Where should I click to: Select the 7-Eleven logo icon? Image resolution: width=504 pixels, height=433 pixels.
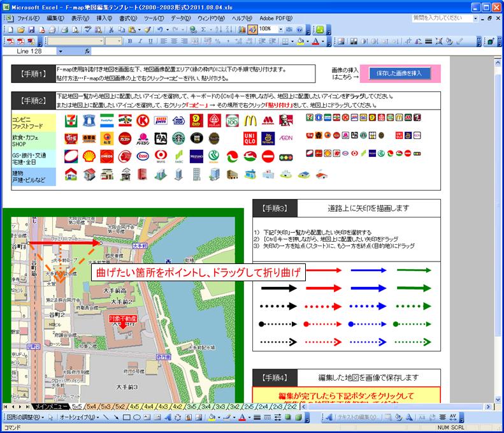[x=71, y=121]
